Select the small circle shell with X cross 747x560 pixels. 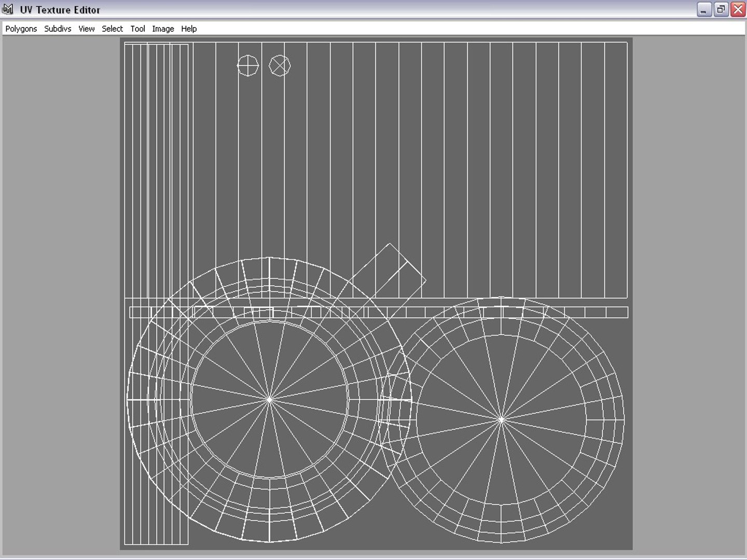[280, 66]
